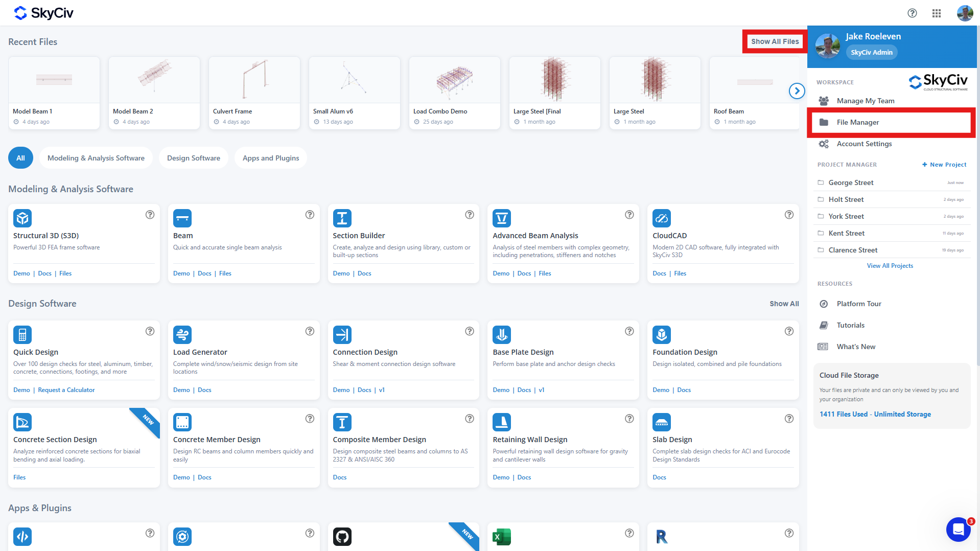Image resolution: width=980 pixels, height=551 pixels.
Task: Open the Small Alum v6 recent file
Action: click(x=355, y=93)
